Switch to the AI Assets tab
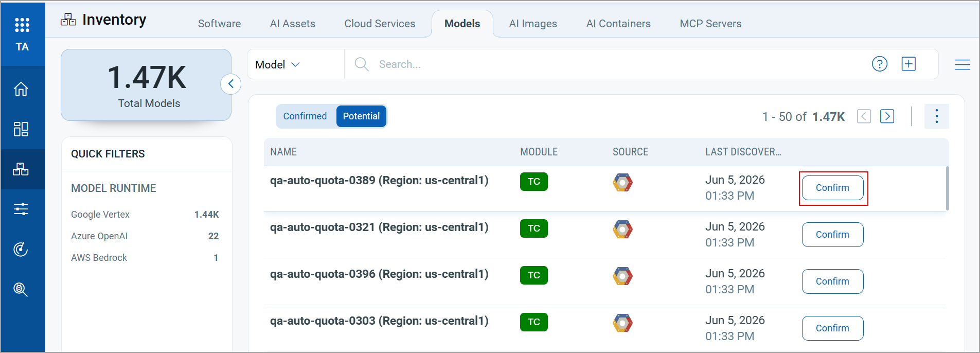Viewport: 980px width, 353px height. tap(293, 24)
